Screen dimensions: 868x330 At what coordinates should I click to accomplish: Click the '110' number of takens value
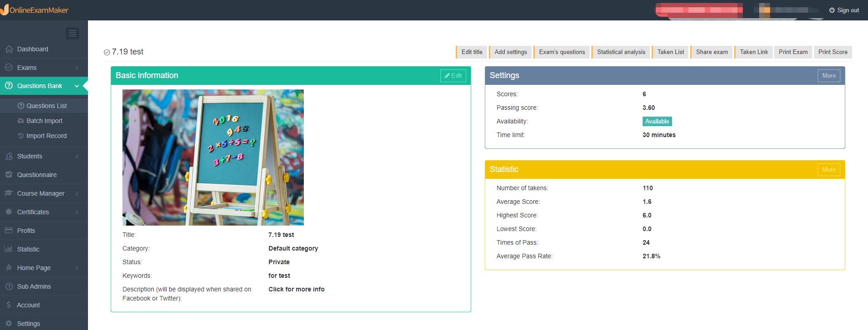(648, 188)
